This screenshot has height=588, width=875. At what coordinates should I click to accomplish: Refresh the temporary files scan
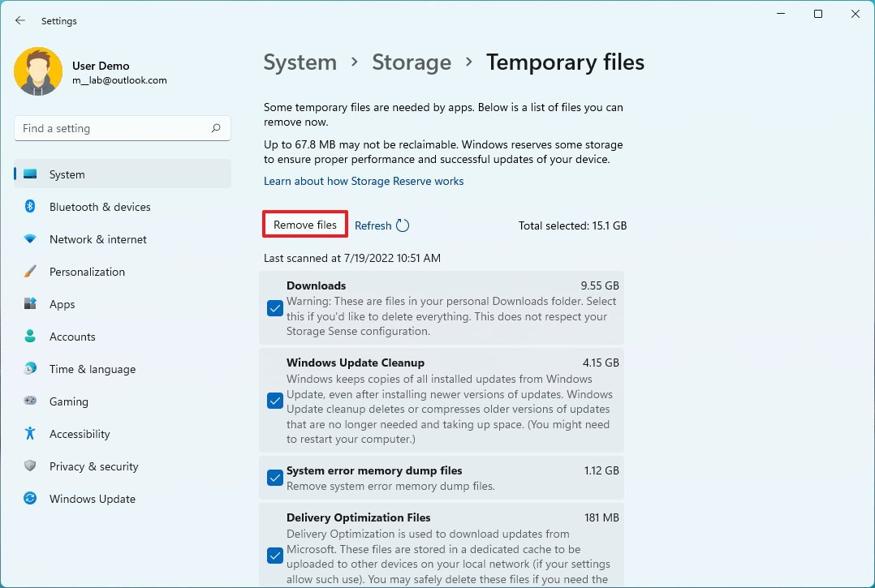pyautogui.click(x=381, y=226)
